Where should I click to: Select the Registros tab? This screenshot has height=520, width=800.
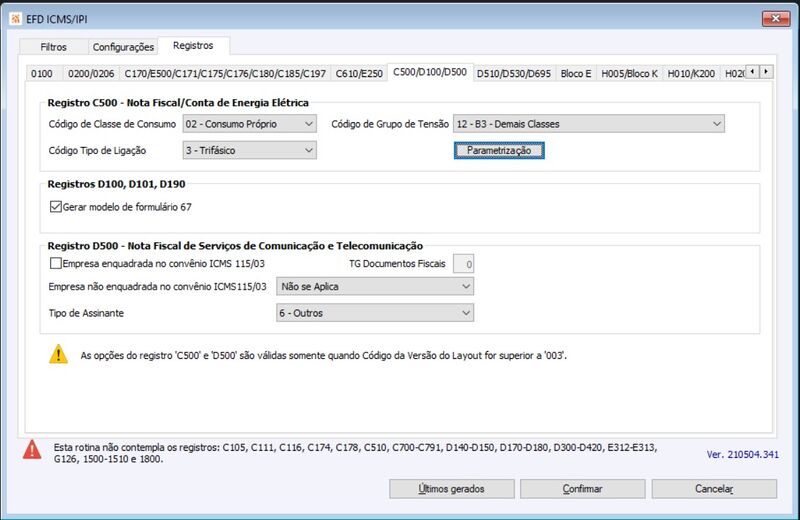click(x=193, y=45)
